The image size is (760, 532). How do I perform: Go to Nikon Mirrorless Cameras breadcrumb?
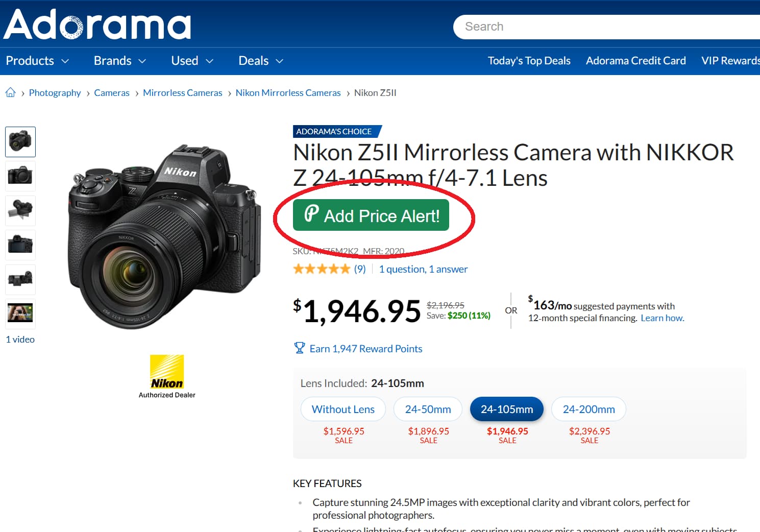click(x=288, y=92)
